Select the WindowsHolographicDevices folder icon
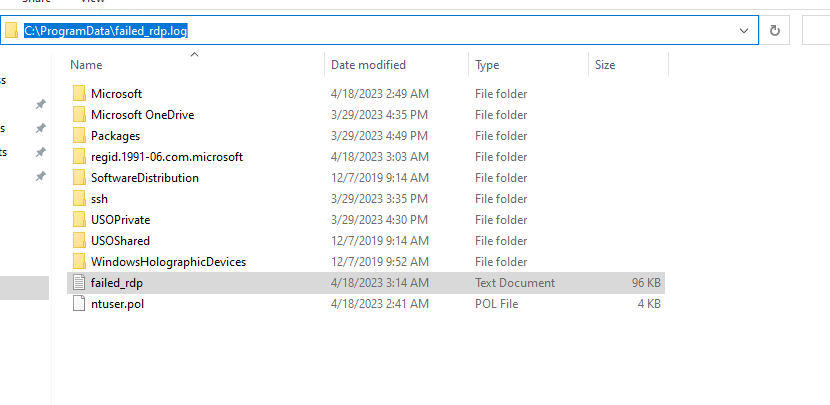Viewport: 830px width, 405px height. point(79,262)
